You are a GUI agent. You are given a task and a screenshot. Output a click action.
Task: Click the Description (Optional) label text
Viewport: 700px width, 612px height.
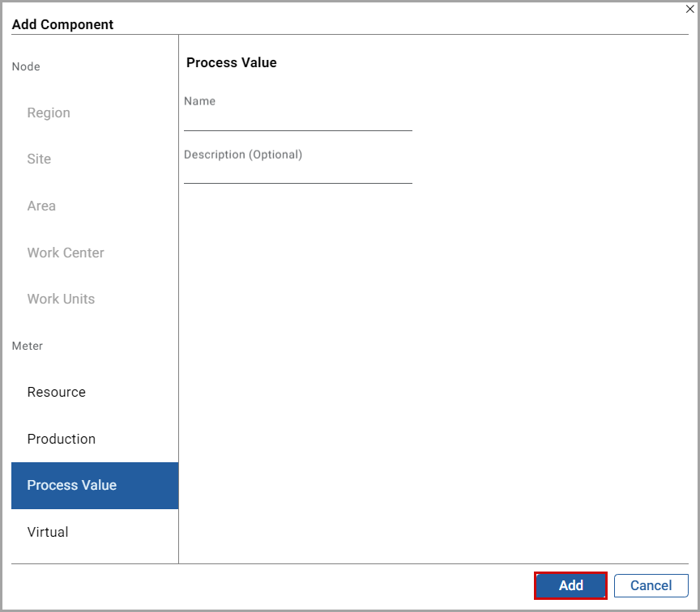[243, 155]
